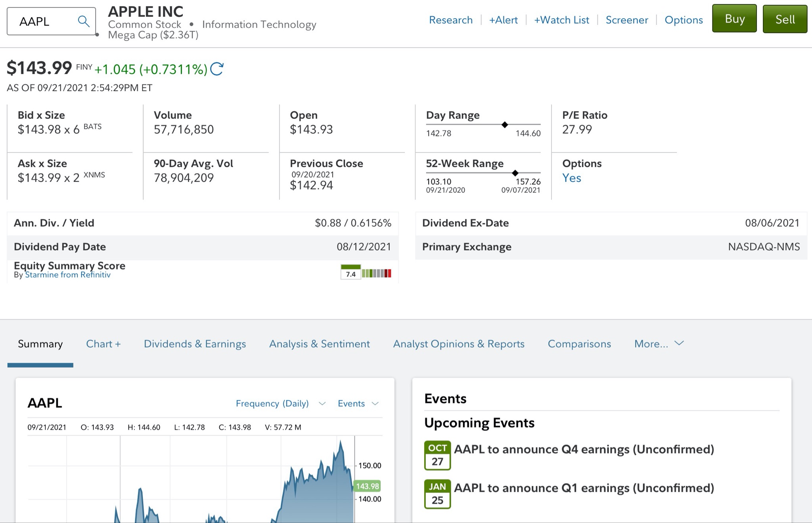Select the Chart + tab
This screenshot has width=812, height=523.
[x=103, y=344]
